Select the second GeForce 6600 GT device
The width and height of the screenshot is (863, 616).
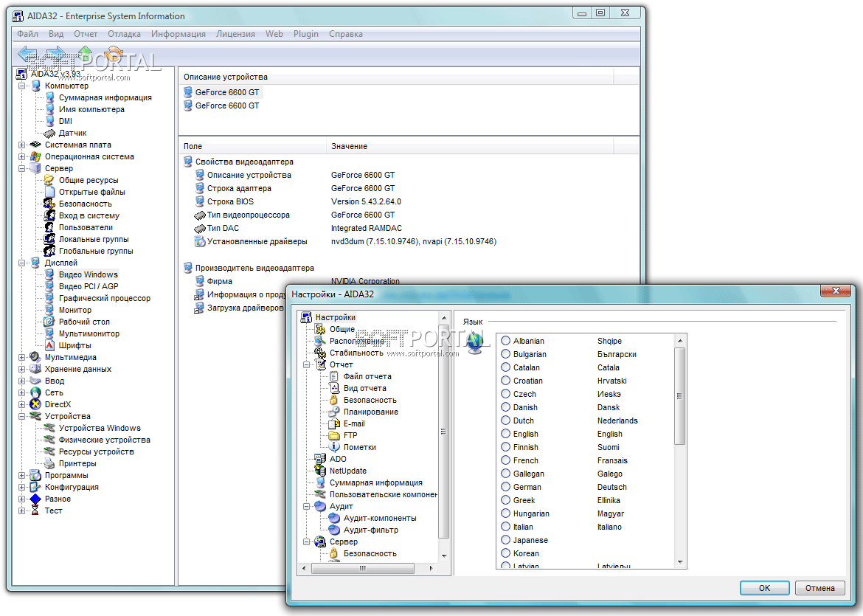point(226,105)
